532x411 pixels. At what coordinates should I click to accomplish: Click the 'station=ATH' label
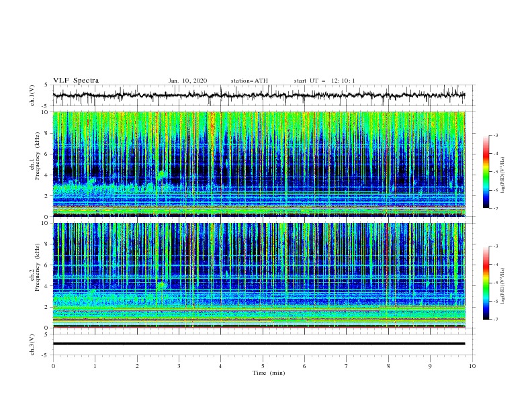pos(249,81)
